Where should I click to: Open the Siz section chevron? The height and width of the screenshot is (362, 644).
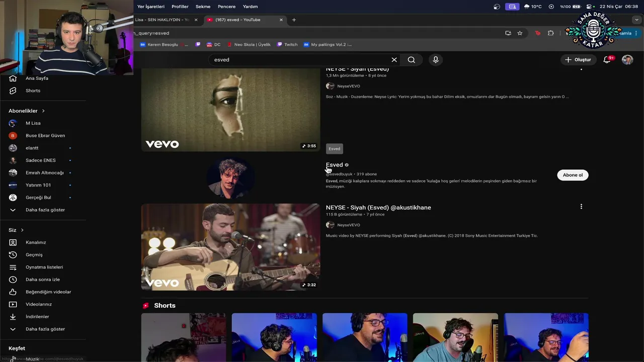point(22,230)
